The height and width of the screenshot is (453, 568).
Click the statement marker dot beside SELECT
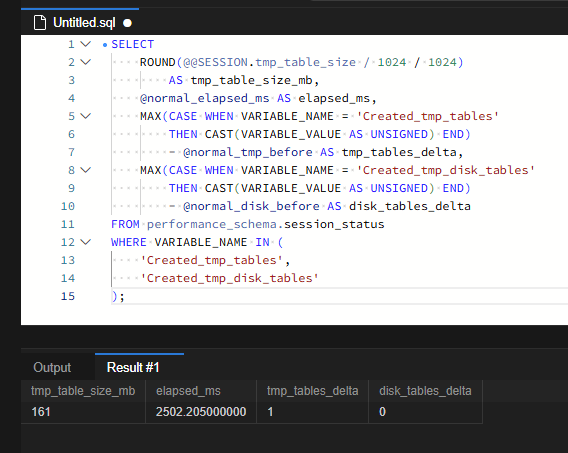(x=105, y=45)
